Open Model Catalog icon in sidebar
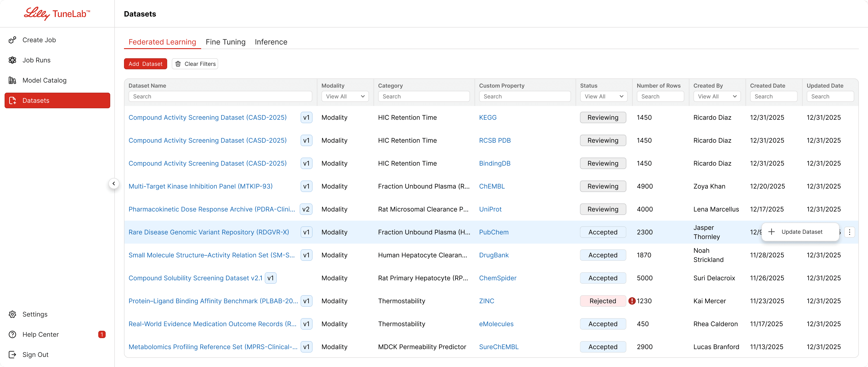Viewport: 868px width, 367px height. [12, 81]
